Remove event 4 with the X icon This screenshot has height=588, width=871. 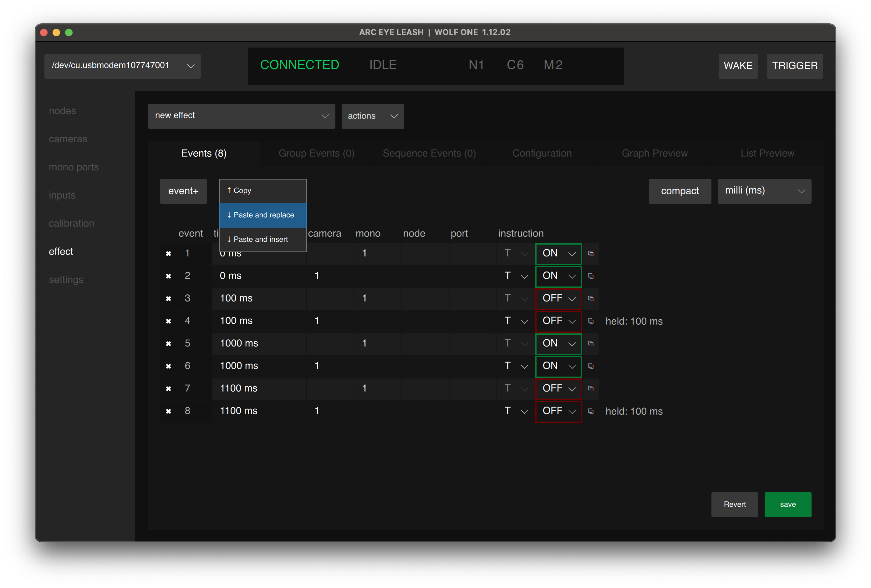click(168, 321)
